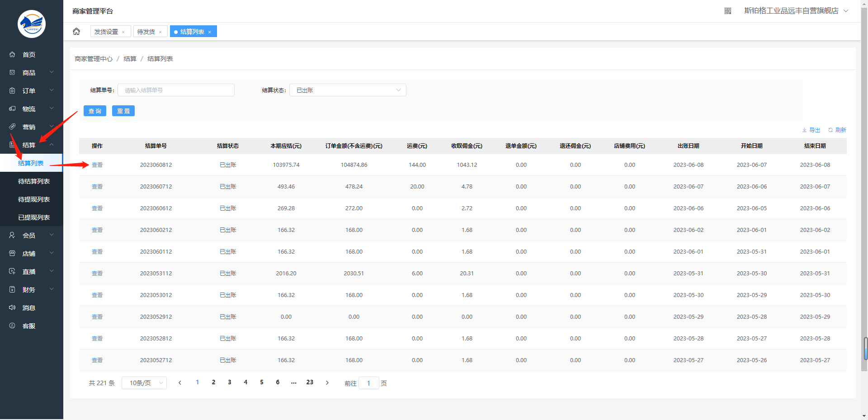868x420 pixels.
Task: Click the 客服 icon in sidebar
Action: 12,326
